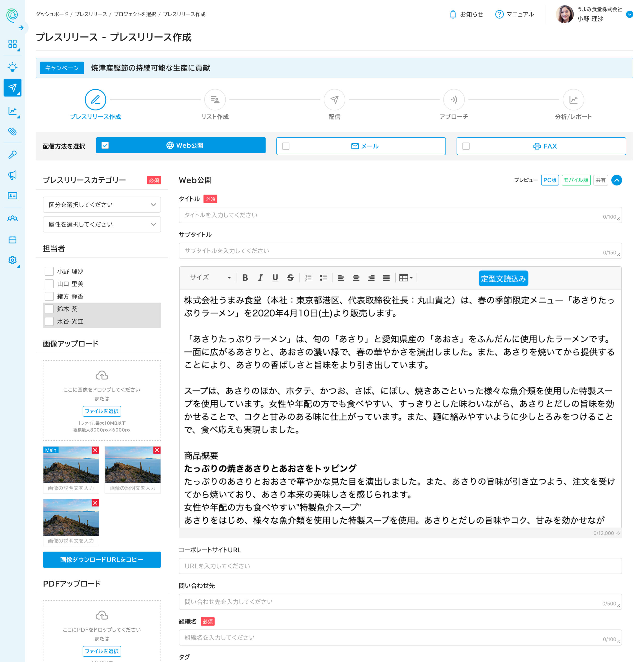Check 山口 里美 as person in charge
The width and height of the screenshot is (644, 662).
[x=49, y=284]
